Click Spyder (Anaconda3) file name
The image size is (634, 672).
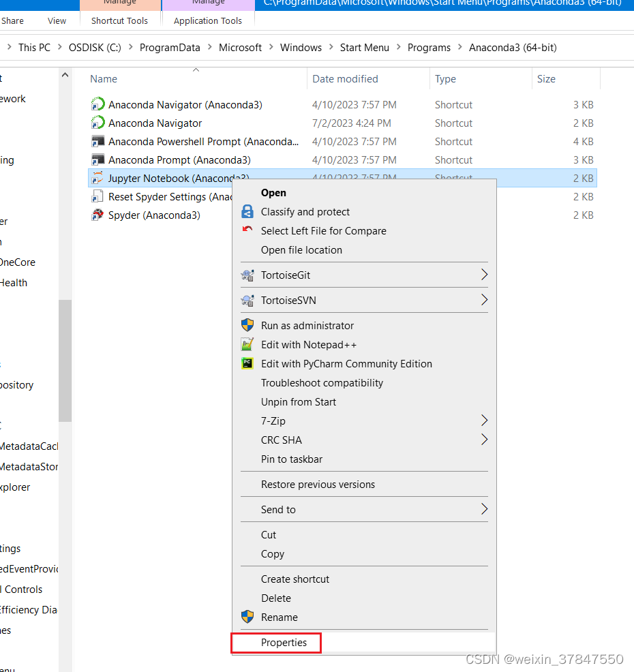pos(154,215)
